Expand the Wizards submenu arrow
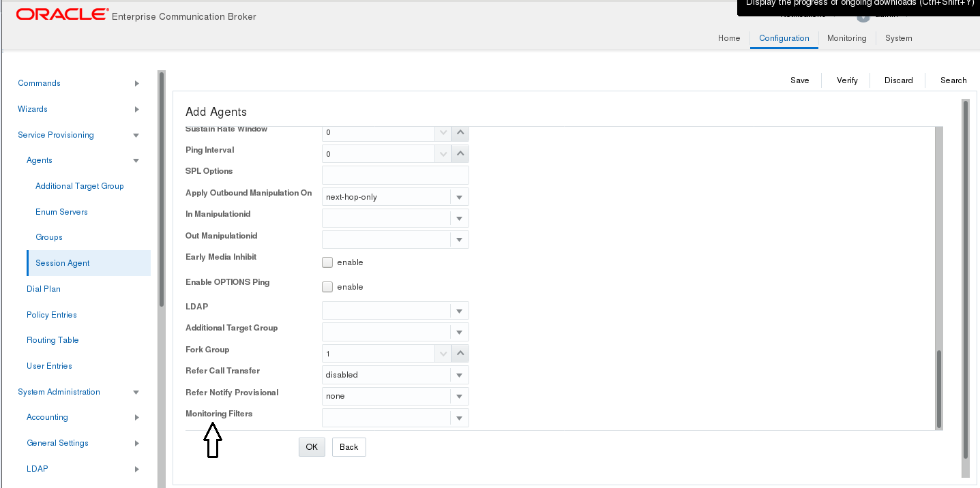980x488 pixels. pos(137,109)
